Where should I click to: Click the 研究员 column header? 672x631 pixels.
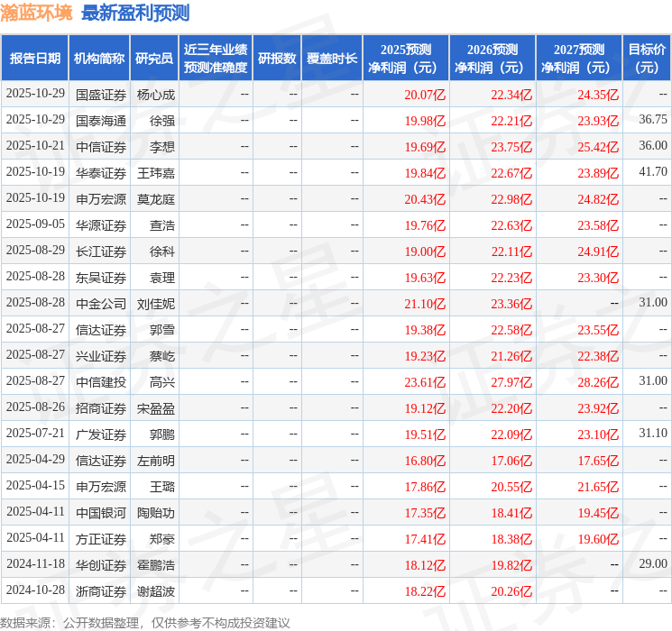tap(154, 59)
